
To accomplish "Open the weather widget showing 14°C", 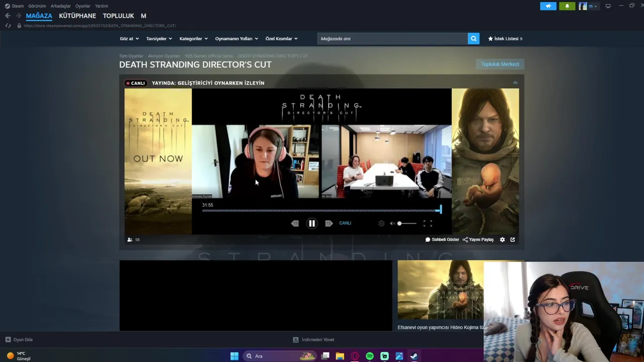I will (x=19, y=356).
